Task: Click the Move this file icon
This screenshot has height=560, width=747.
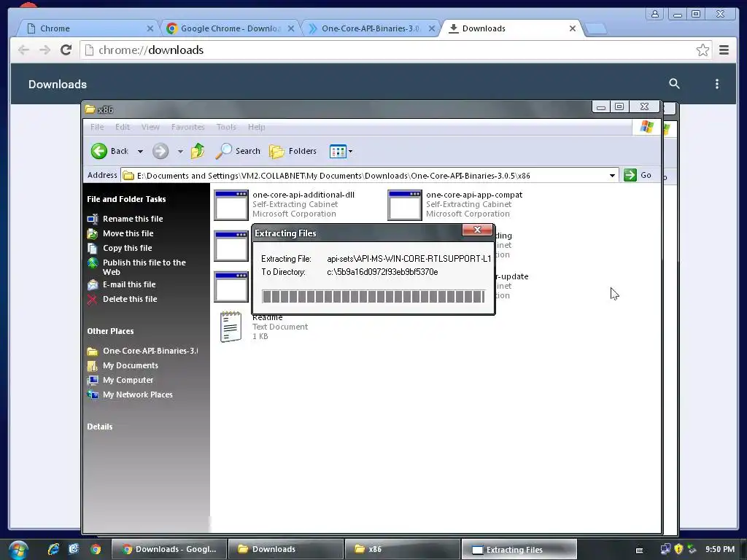Action: click(x=93, y=233)
